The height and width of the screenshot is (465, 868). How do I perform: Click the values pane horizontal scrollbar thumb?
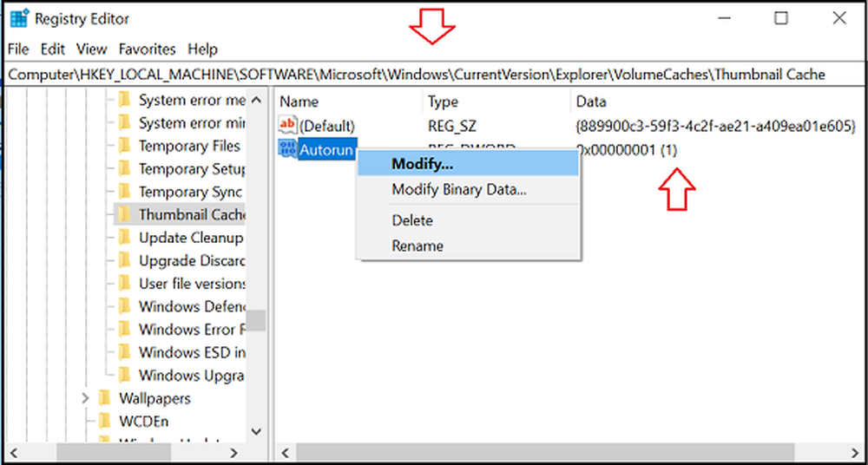click(x=546, y=453)
